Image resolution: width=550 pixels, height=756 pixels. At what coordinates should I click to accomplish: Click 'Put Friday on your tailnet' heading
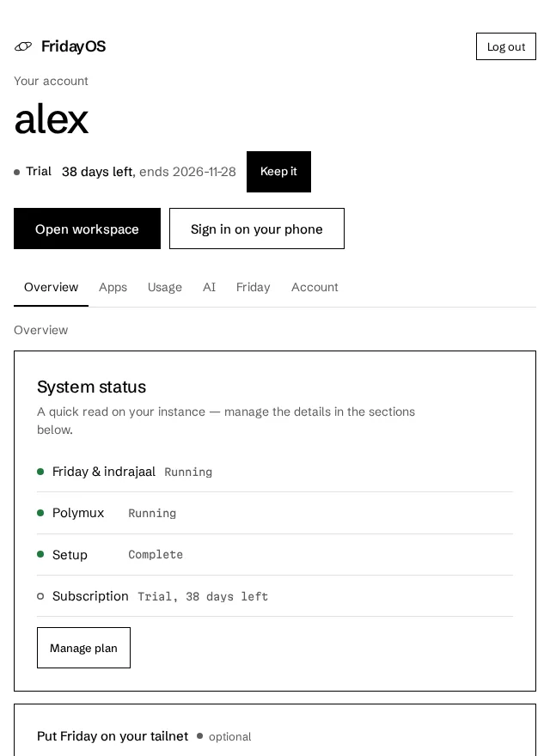113,736
